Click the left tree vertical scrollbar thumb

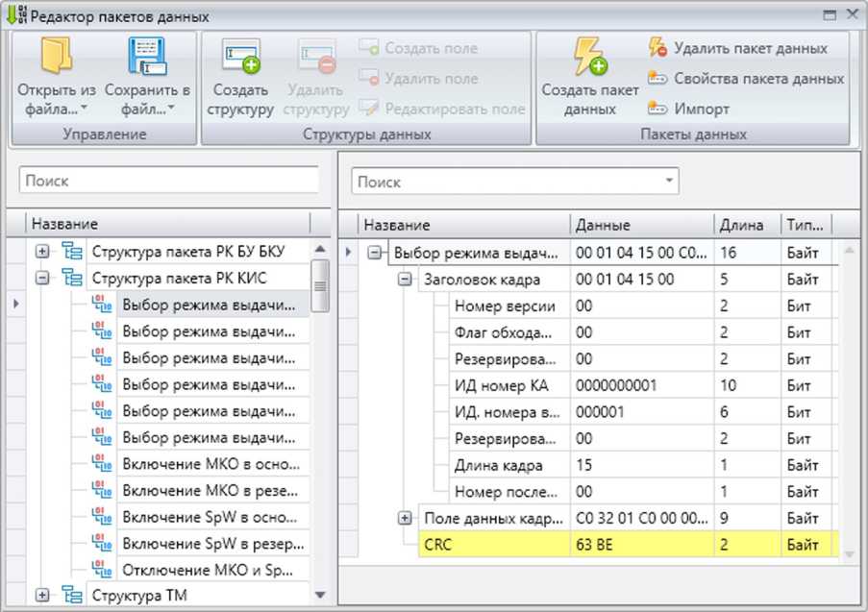click(320, 283)
